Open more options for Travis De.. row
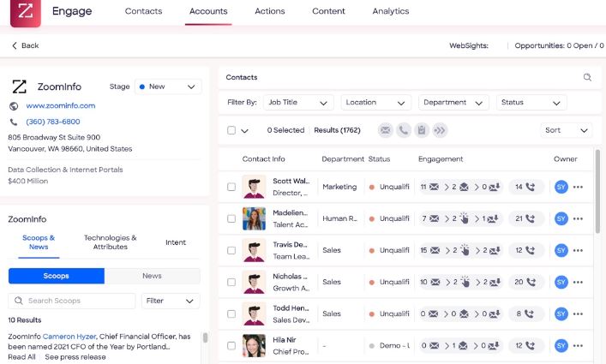Viewport: 606px width, 364px height. coord(579,250)
